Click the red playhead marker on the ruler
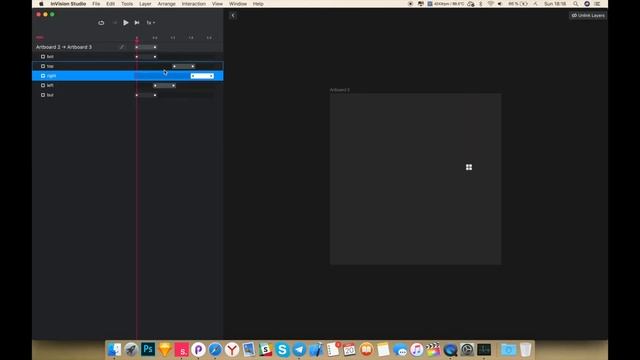Viewport: 640px width, 360px height. click(137, 39)
